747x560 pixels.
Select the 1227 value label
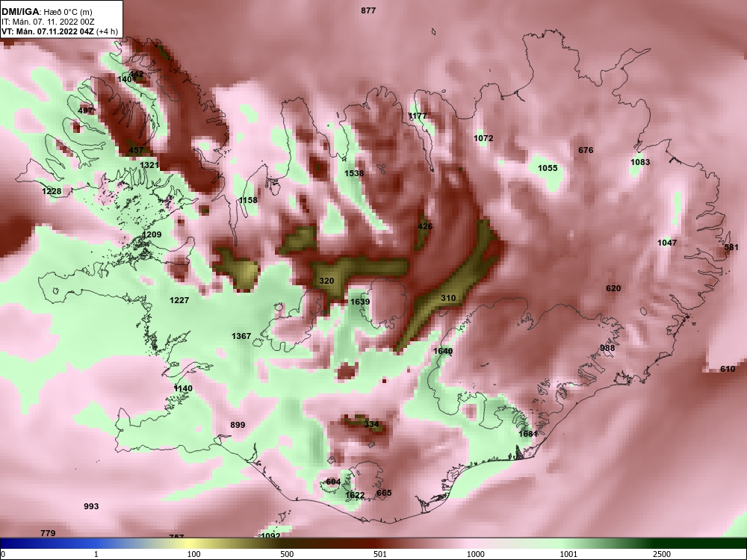tap(179, 300)
